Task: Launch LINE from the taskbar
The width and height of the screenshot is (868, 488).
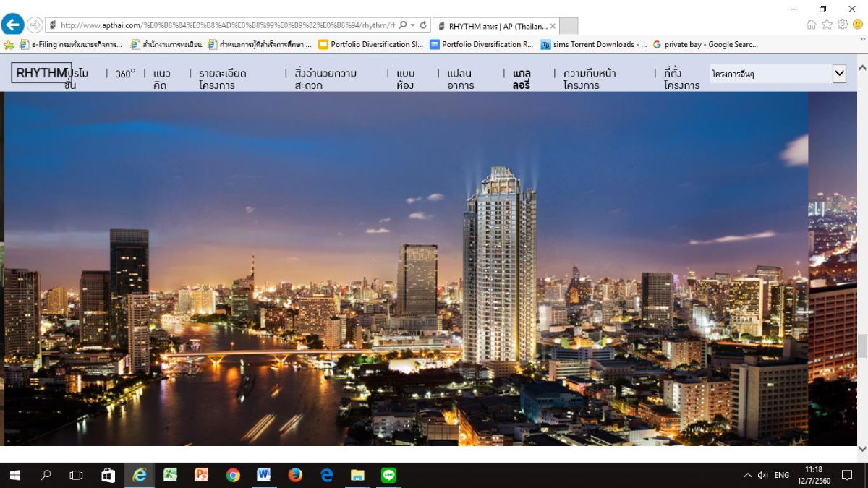Action: pos(389,475)
